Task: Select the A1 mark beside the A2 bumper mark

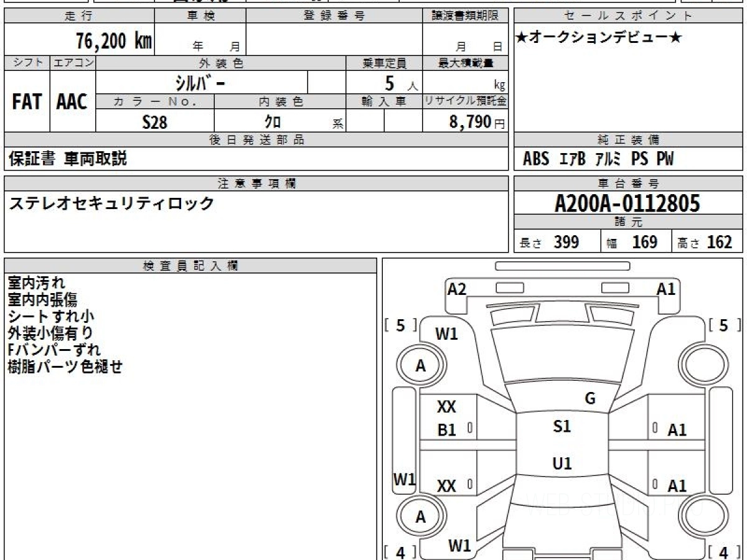Action: click(667, 288)
